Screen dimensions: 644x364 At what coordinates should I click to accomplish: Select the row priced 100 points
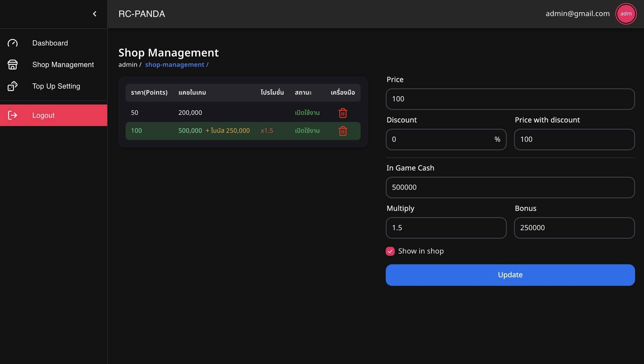coord(243,131)
